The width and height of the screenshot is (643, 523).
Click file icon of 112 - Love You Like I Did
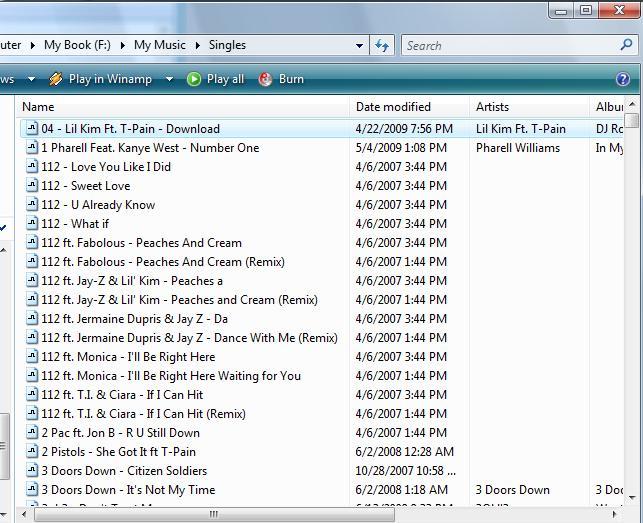(x=32, y=166)
